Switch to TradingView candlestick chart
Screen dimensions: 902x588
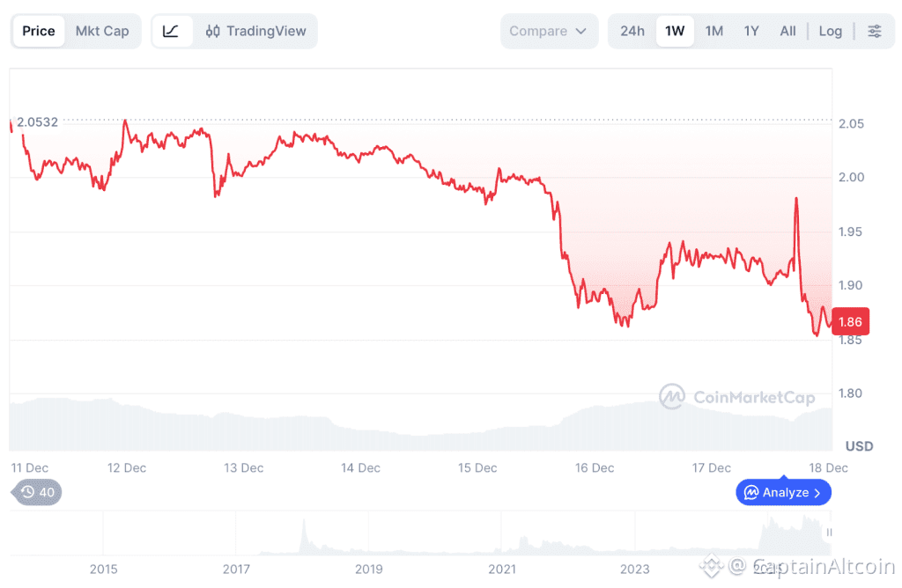tap(255, 31)
